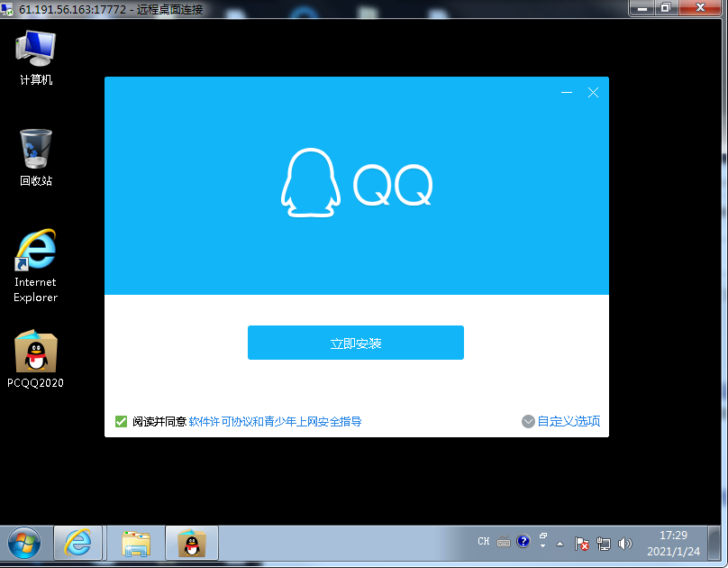The height and width of the screenshot is (568, 728).
Task: Launch Internet Explorer from the taskbar
Action: [x=78, y=543]
